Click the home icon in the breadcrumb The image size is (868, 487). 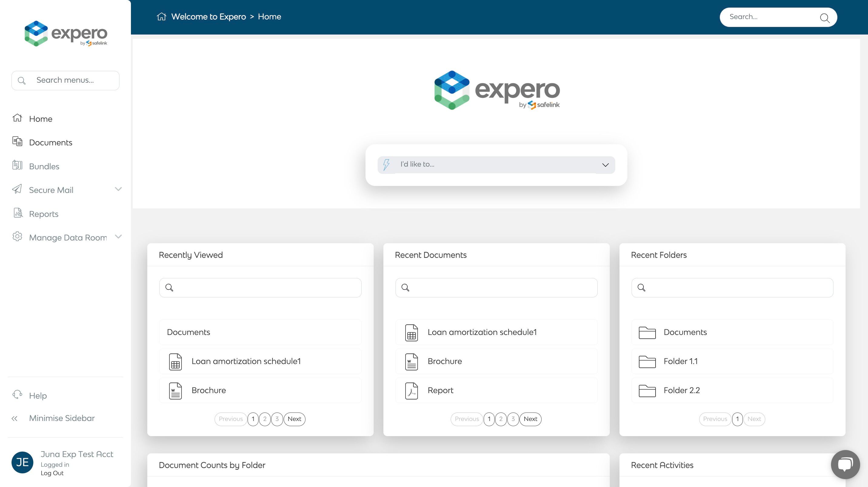pyautogui.click(x=162, y=16)
